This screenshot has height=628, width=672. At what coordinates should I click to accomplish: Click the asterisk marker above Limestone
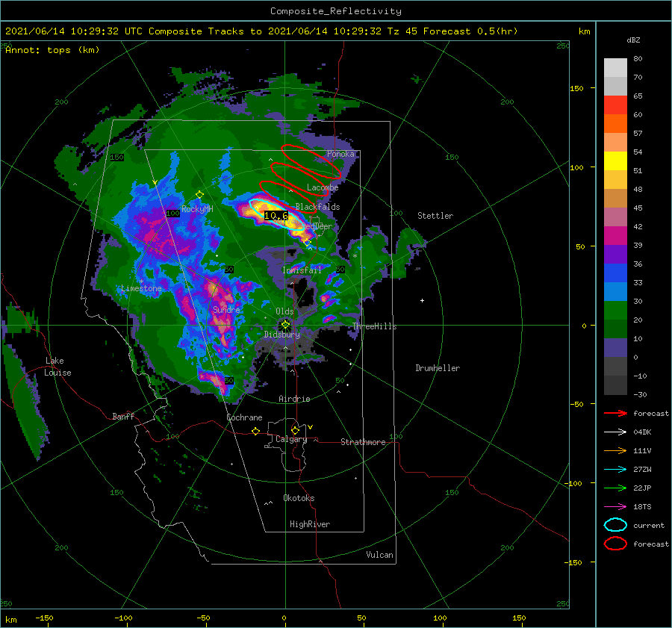(141, 282)
